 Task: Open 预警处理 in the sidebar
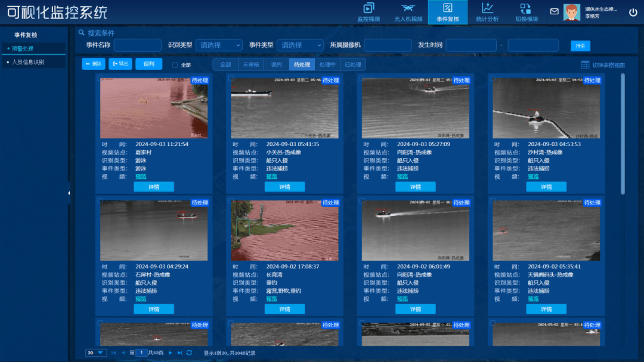coord(33,48)
